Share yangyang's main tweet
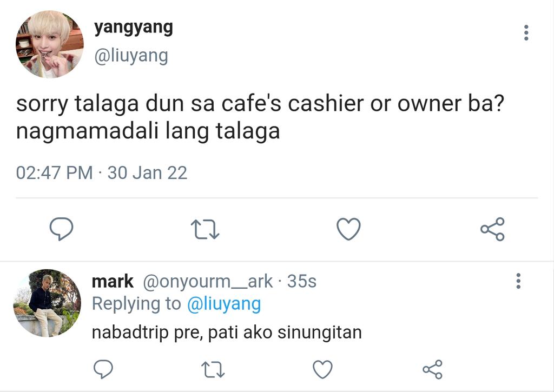This screenshot has height=392, width=554. (x=492, y=229)
